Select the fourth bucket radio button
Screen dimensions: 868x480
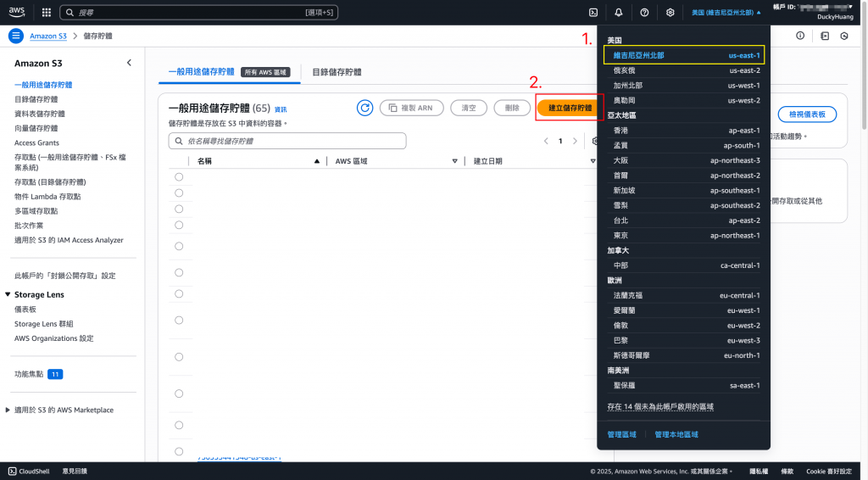pos(179,225)
